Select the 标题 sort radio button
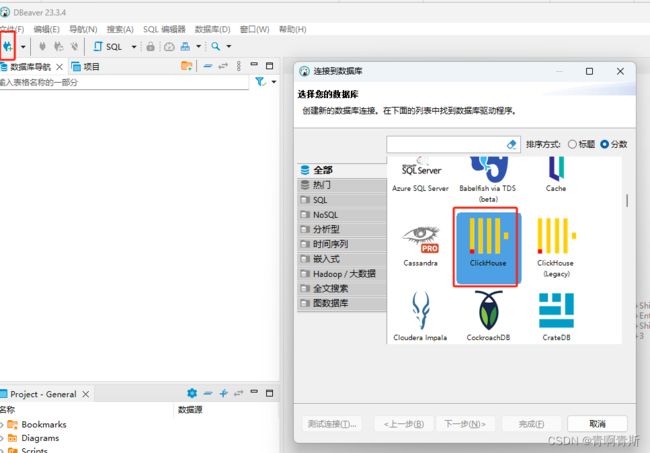Viewport: 650px width, 453px height. tap(572, 144)
